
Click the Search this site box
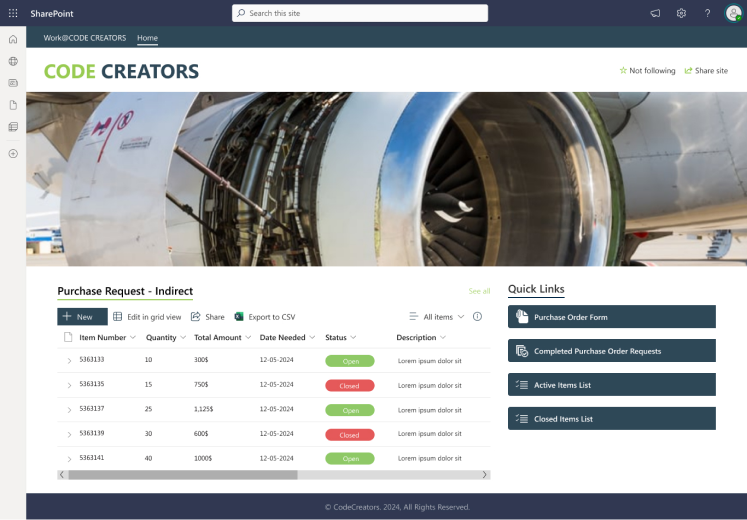[x=360, y=13]
